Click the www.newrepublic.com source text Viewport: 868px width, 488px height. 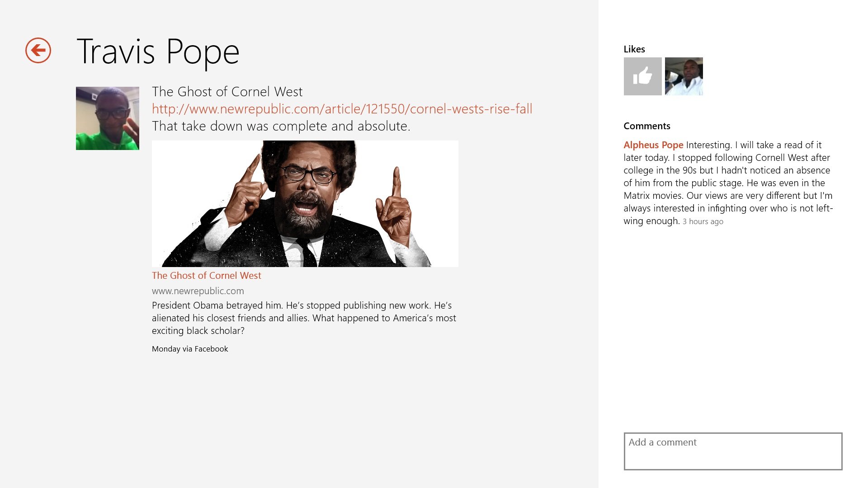tap(198, 291)
